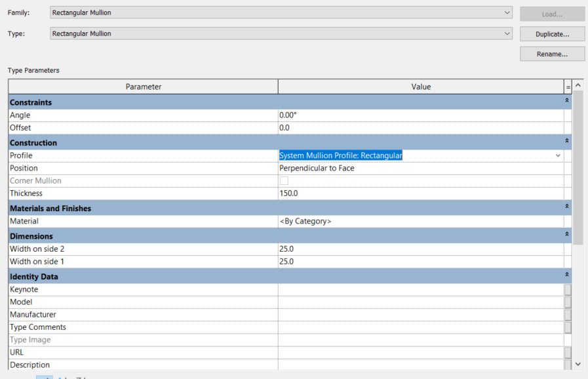Open the Profile value dropdown
The width and height of the screenshot is (588, 379).
(x=558, y=155)
